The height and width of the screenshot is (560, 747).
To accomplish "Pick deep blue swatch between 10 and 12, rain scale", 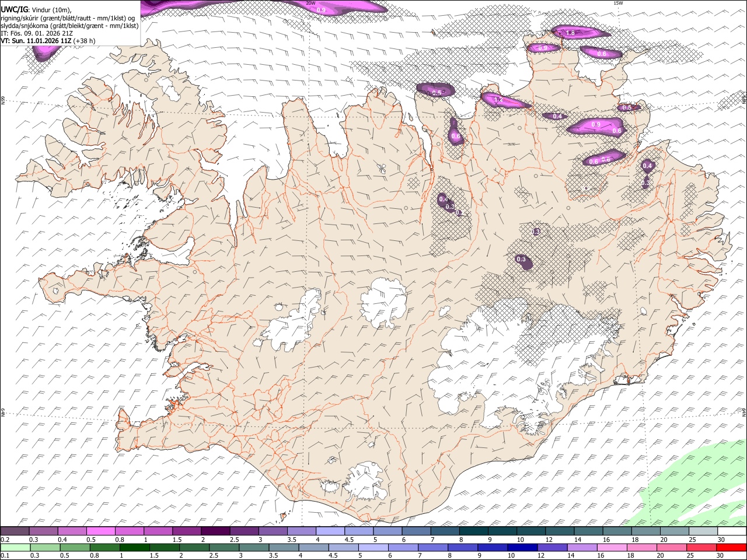I will coord(523,547).
